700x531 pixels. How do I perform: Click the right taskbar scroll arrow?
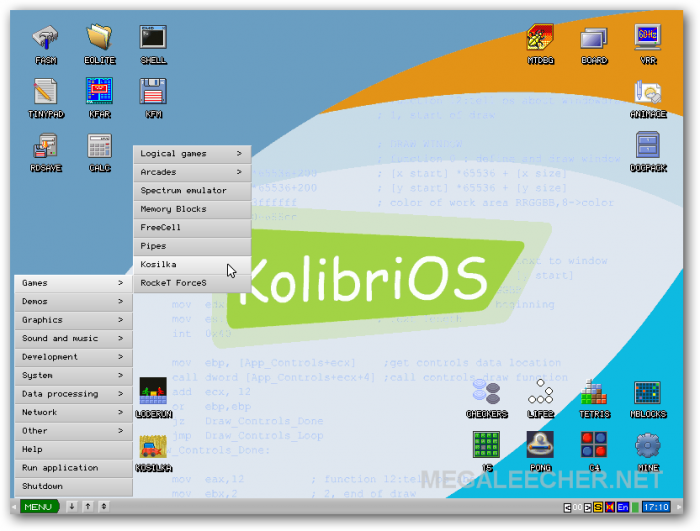(679, 507)
